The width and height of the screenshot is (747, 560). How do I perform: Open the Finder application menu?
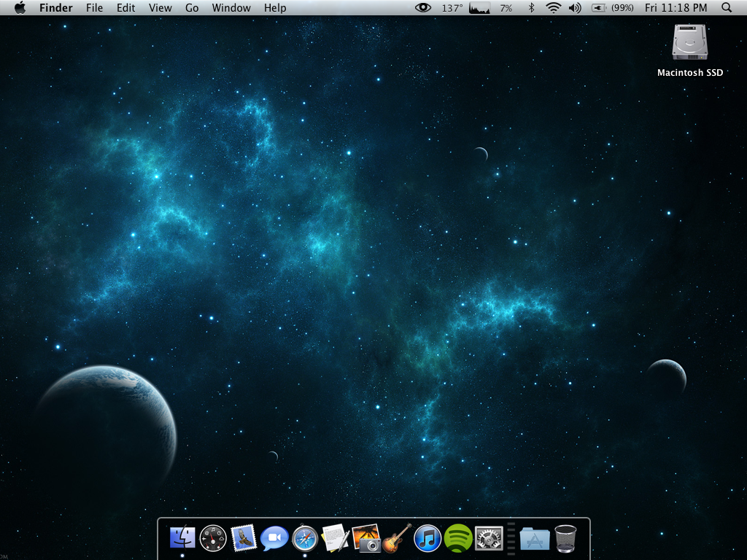pos(55,7)
